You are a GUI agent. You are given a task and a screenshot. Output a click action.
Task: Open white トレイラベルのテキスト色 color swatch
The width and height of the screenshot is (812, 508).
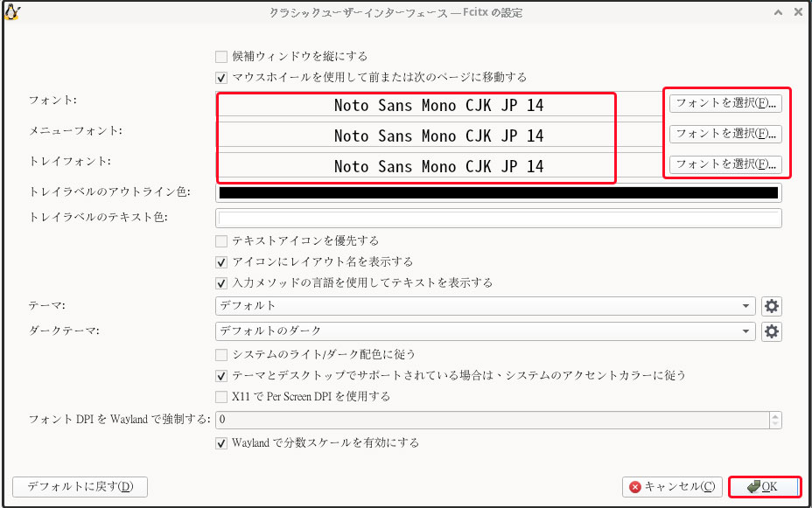tap(498, 219)
